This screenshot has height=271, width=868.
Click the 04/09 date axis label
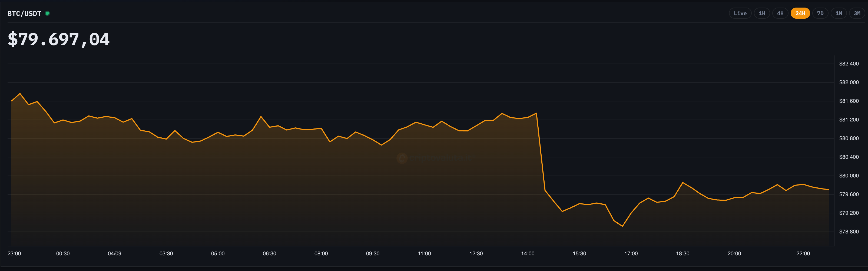coord(115,253)
